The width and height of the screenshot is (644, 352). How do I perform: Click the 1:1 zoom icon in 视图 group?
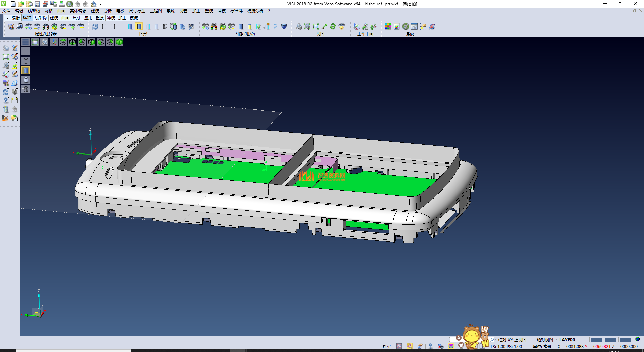click(x=316, y=27)
